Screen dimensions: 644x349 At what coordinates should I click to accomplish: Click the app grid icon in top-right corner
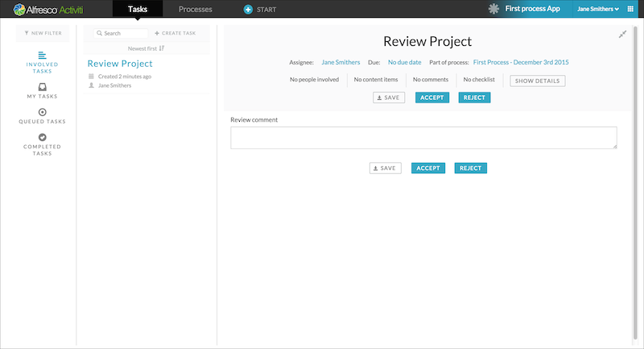click(630, 9)
